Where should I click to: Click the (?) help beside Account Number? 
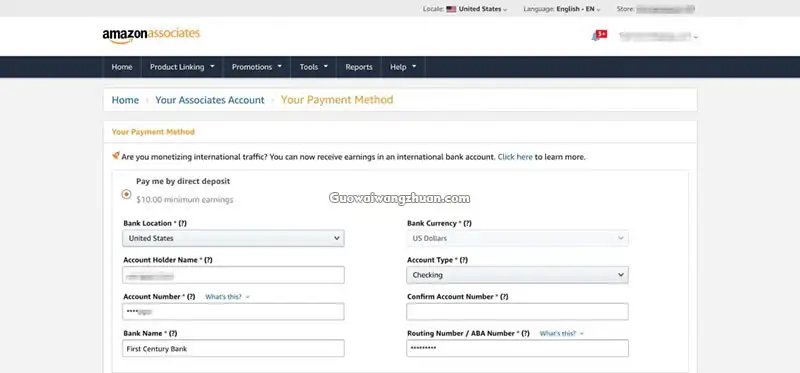pyautogui.click(x=191, y=297)
